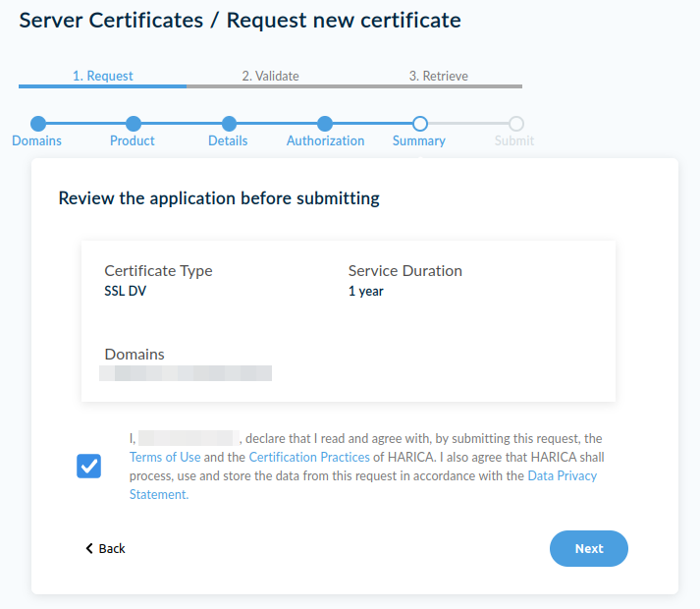Image resolution: width=700 pixels, height=609 pixels.
Task: Click the Product step circle
Action: pos(134,124)
